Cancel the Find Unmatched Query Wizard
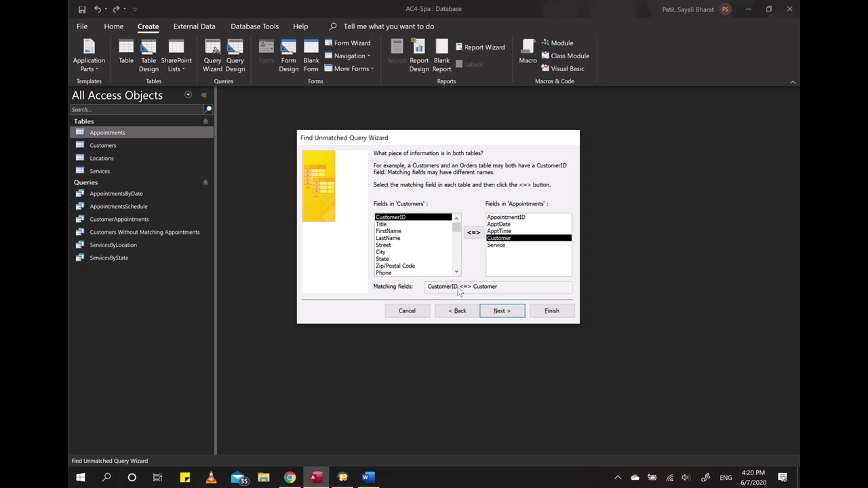868x488 pixels. (x=407, y=310)
